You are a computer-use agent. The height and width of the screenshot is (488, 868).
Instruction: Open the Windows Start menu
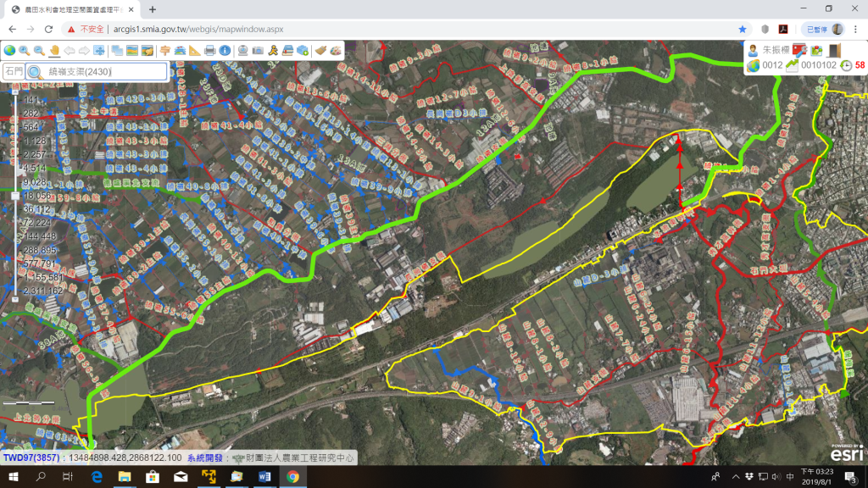coord(14,476)
